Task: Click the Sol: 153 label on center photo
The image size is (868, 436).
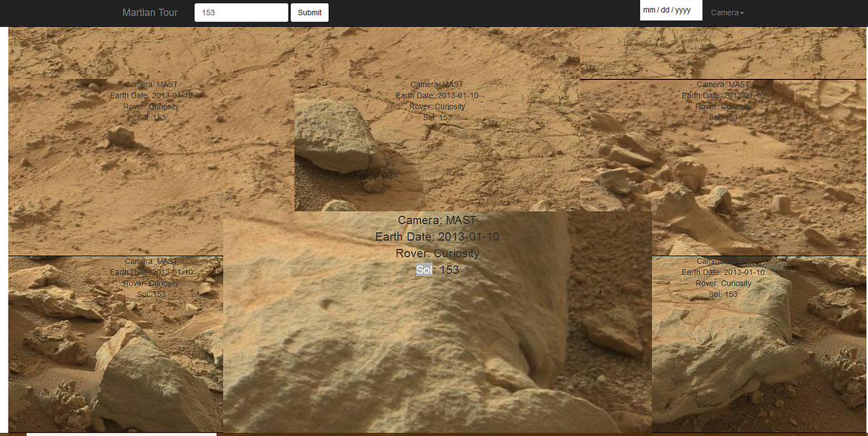Action: coord(436,270)
